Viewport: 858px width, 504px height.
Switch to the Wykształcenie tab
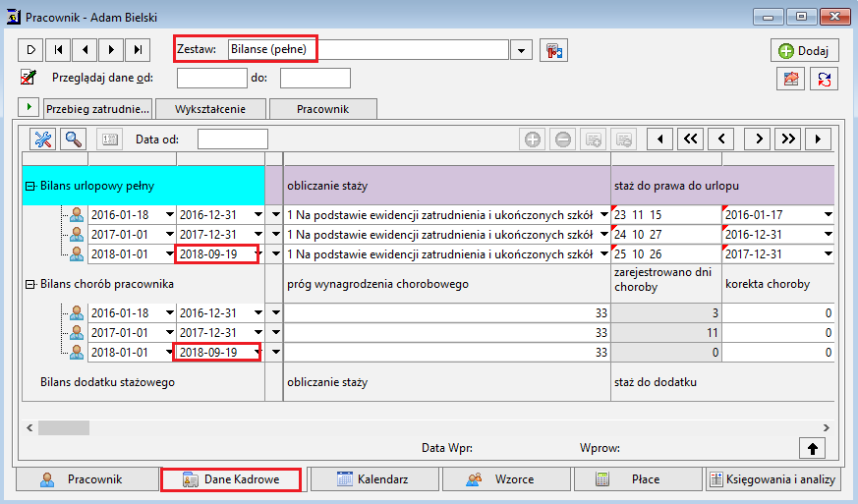click(210, 109)
